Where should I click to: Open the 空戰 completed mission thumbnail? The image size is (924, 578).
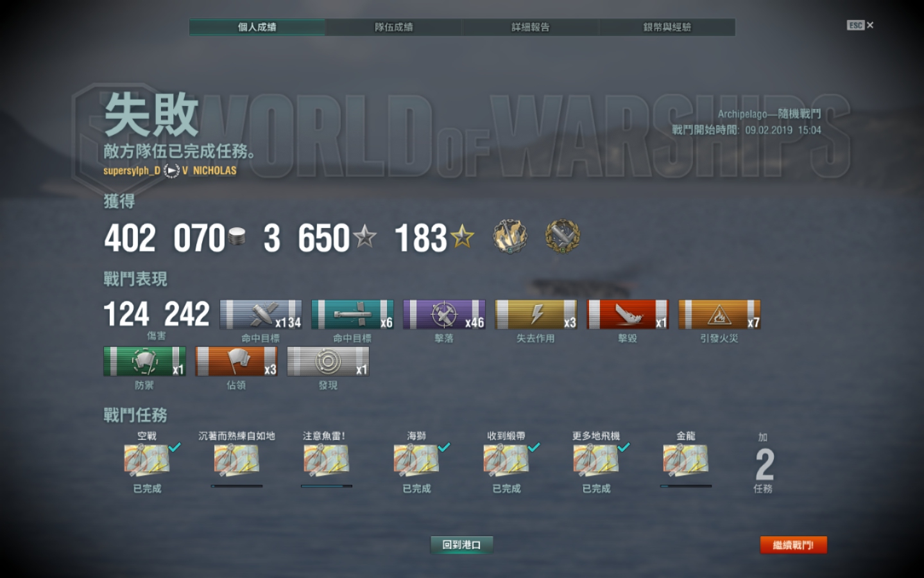147,460
